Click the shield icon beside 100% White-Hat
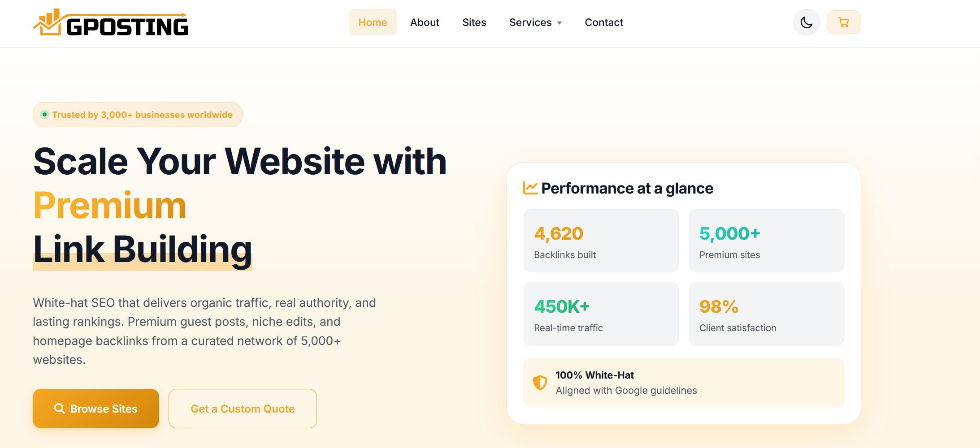Viewport: 980px width, 448px height. pos(540,383)
